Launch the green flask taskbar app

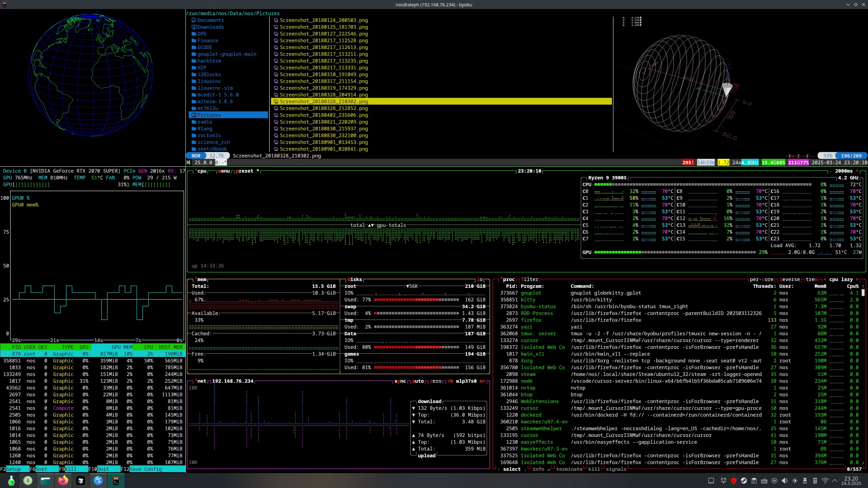tap(11, 481)
